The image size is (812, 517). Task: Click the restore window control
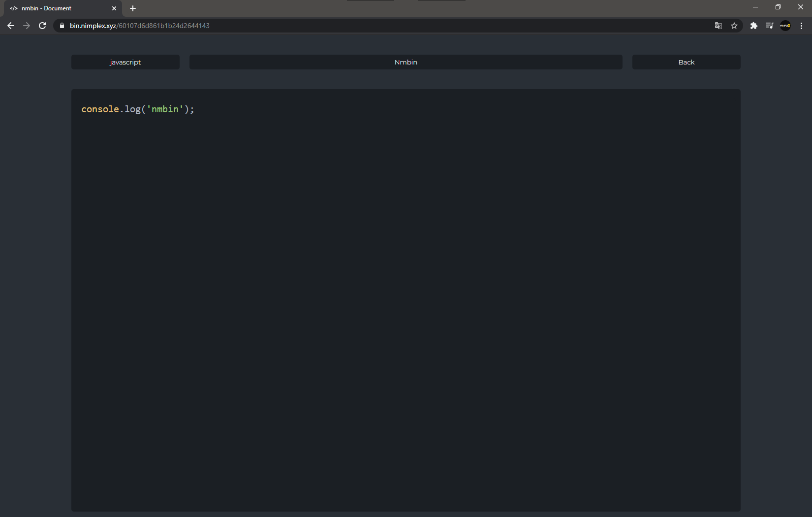pyautogui.click(x=778, y=7)
